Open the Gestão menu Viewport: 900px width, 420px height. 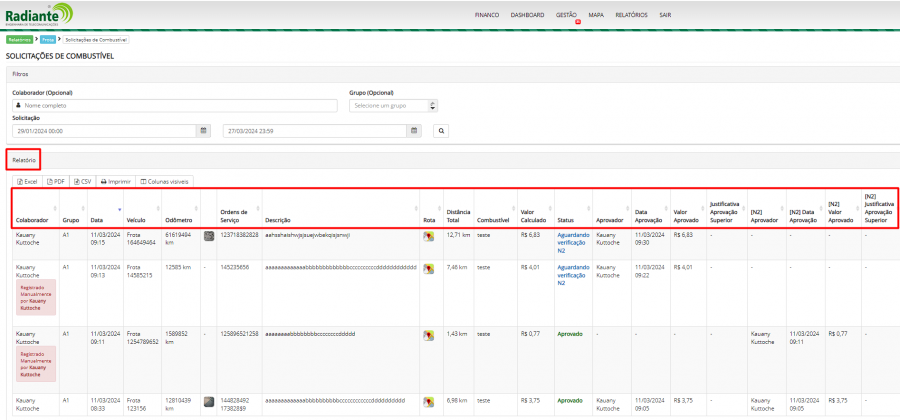point(567,15)
